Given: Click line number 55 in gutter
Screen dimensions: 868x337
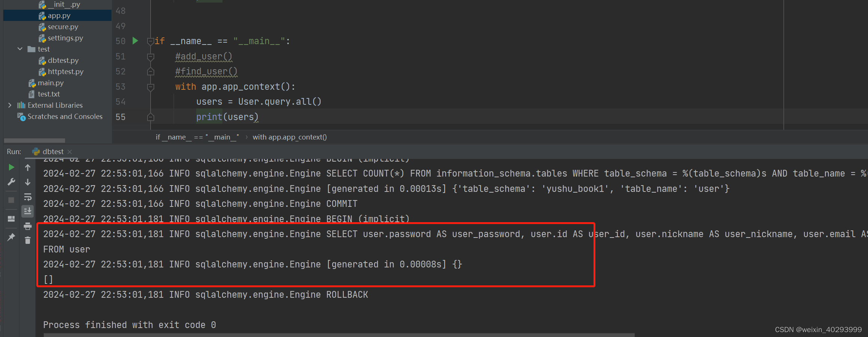Looking at the screenshot, I should 121,117.
